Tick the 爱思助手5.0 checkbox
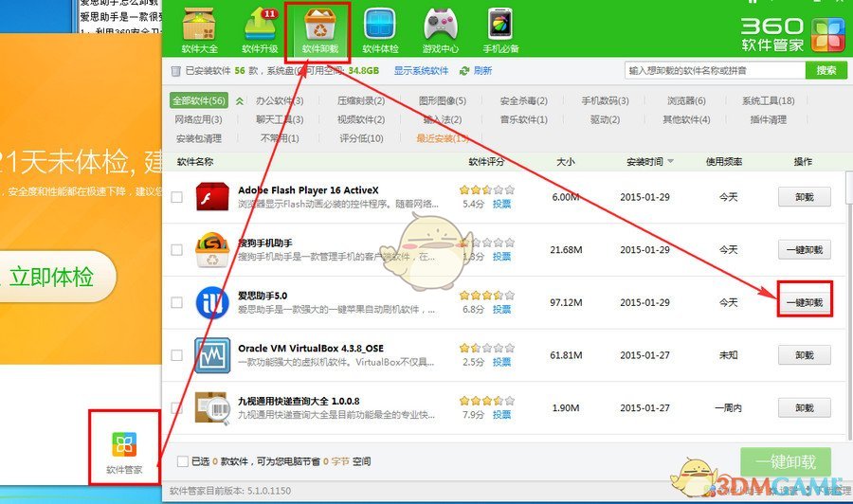This screenshot has width=853, height=504. (x=177, y=302)
